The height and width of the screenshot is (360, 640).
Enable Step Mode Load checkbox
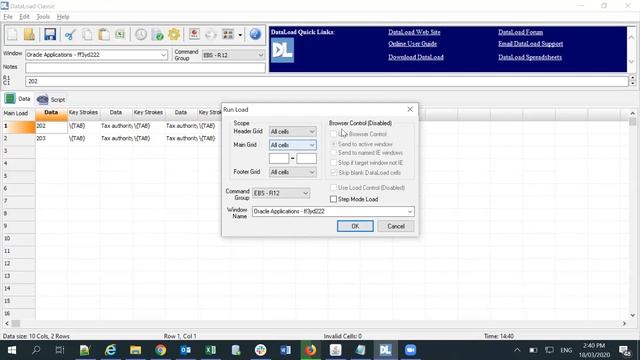pos(333,199)
